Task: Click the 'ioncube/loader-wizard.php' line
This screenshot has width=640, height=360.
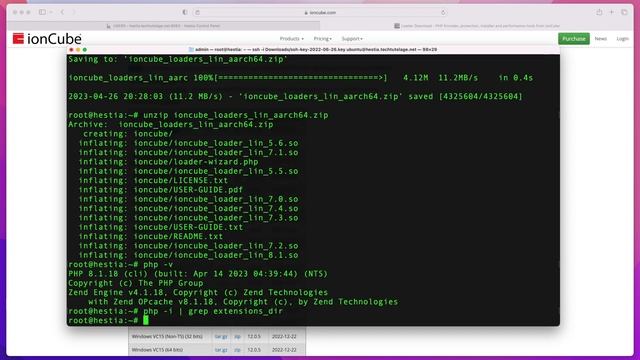Action: point(168,162)
